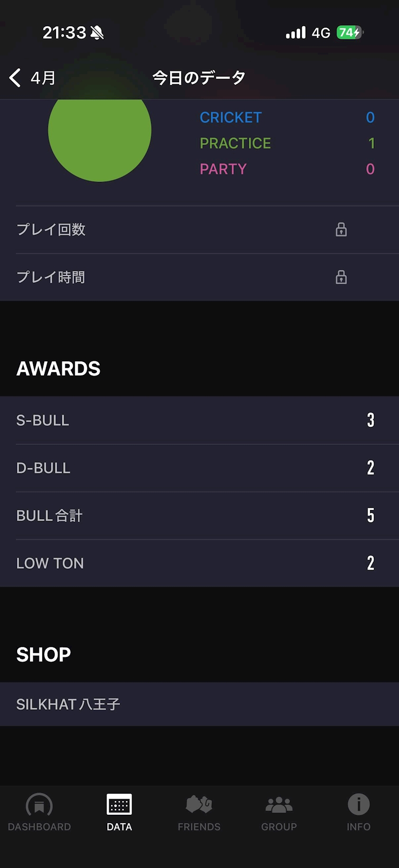
Task: Tap the lock icon beside プレイ回数
Action: click(x=341, y=230)
